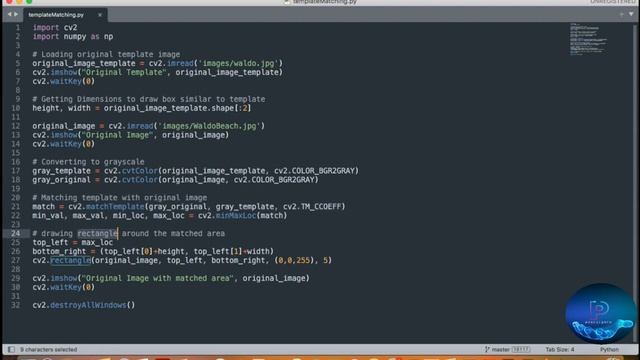Open the git branch master indicator

coord(507,349)
